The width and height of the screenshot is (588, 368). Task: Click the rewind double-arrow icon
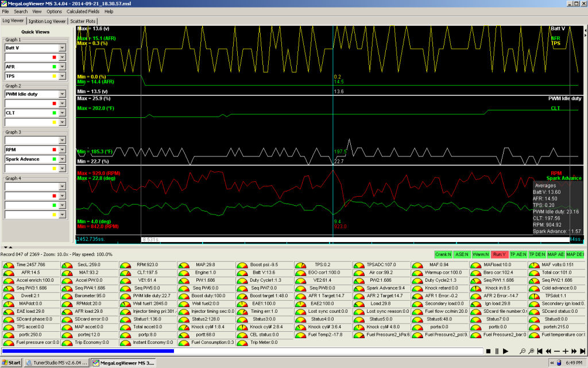pos(549,351)
